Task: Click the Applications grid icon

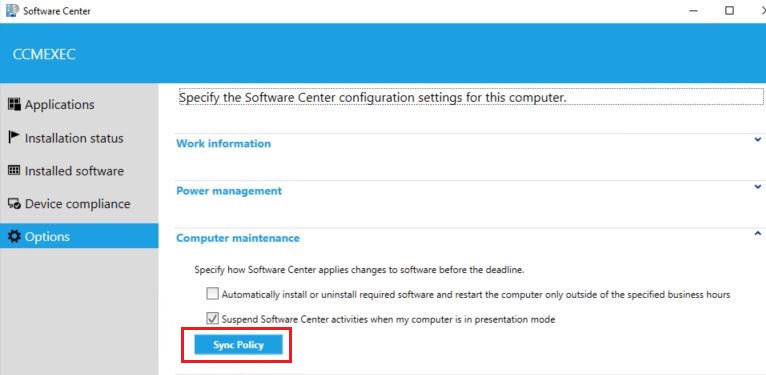Action: [15, 104]
